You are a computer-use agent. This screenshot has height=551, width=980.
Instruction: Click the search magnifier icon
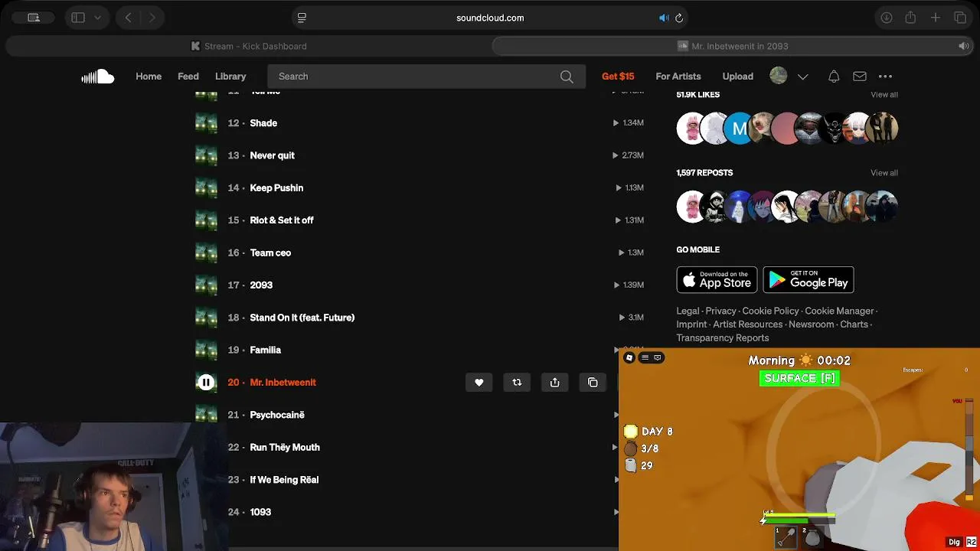click(567, 77)
